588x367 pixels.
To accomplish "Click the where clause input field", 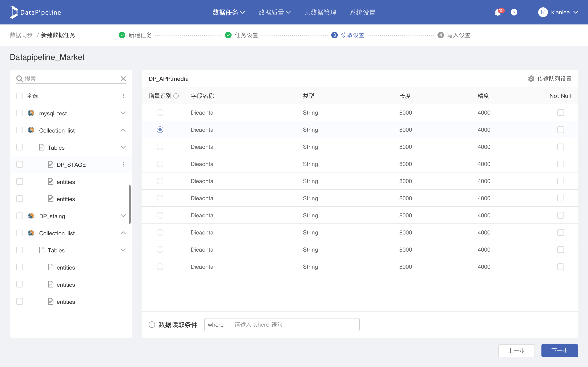I will (x=295, y=325).
